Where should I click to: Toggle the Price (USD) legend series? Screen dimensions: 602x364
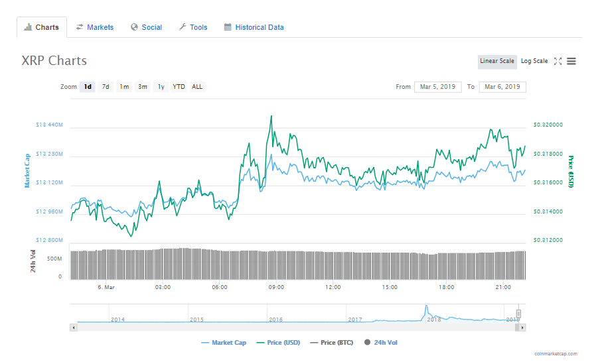point(278,343)
